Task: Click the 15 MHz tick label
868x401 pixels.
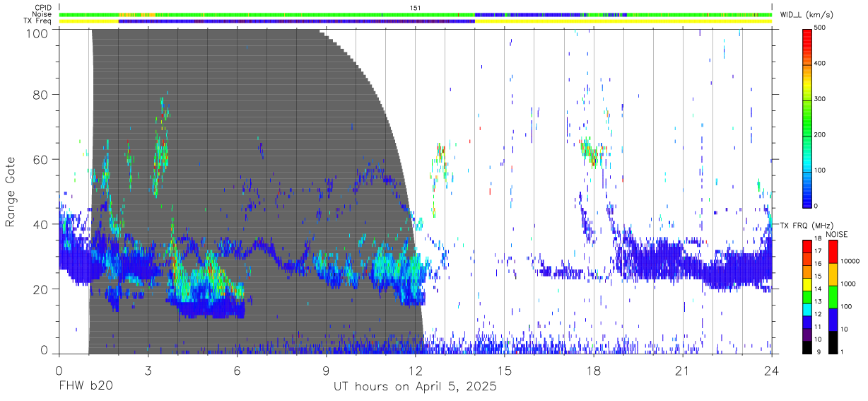Action: point(819,276)
